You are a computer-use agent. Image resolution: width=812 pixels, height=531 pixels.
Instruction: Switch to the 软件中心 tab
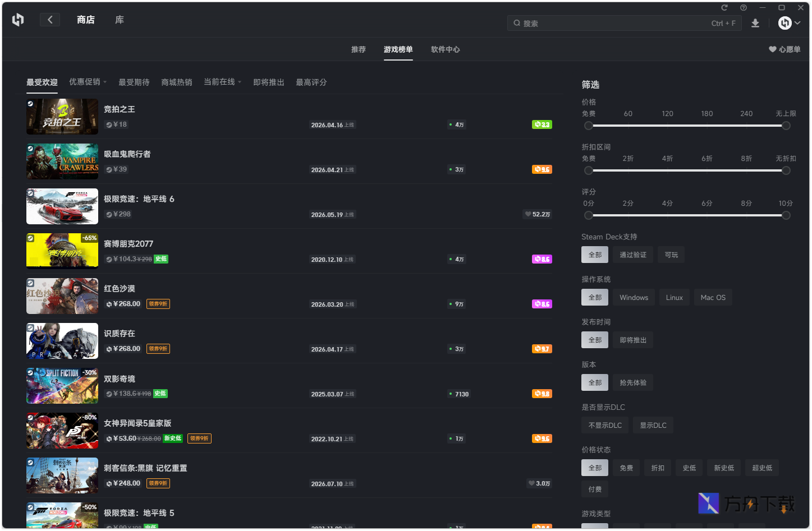(445, 49)
